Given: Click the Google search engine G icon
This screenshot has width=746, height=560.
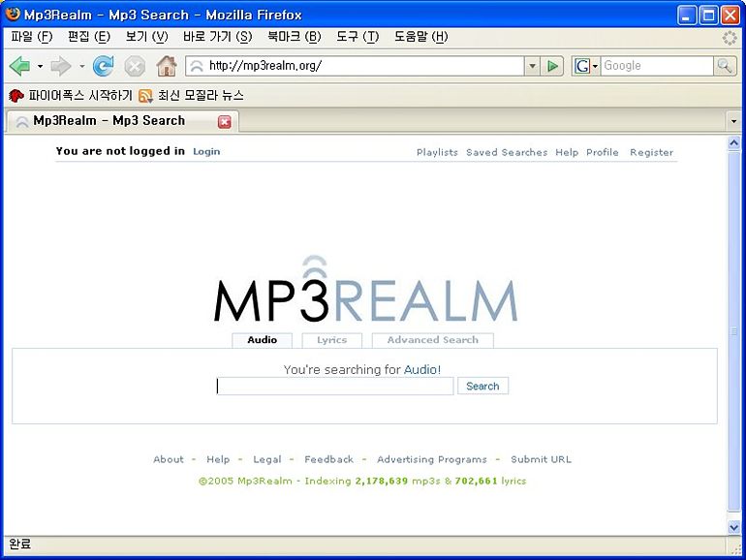Looking at the screenshot, I should (581, 66).
